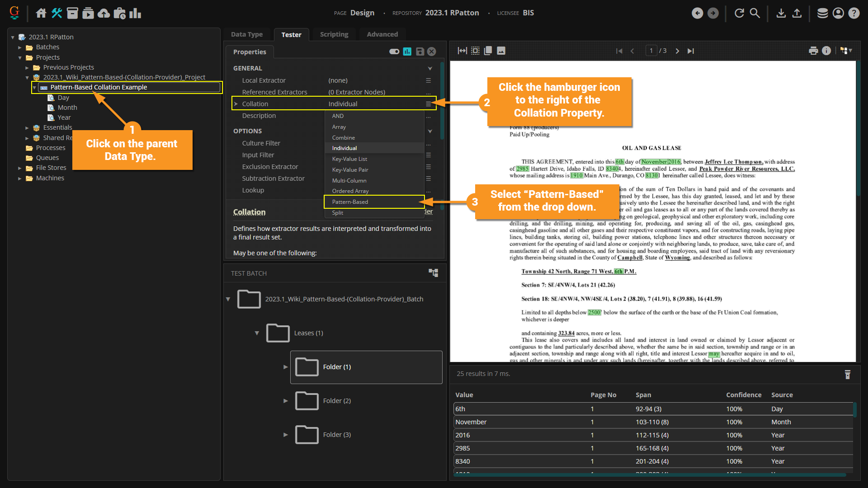
Task: Open the Collation hamburger dropdown
Action: coord(428,104)
